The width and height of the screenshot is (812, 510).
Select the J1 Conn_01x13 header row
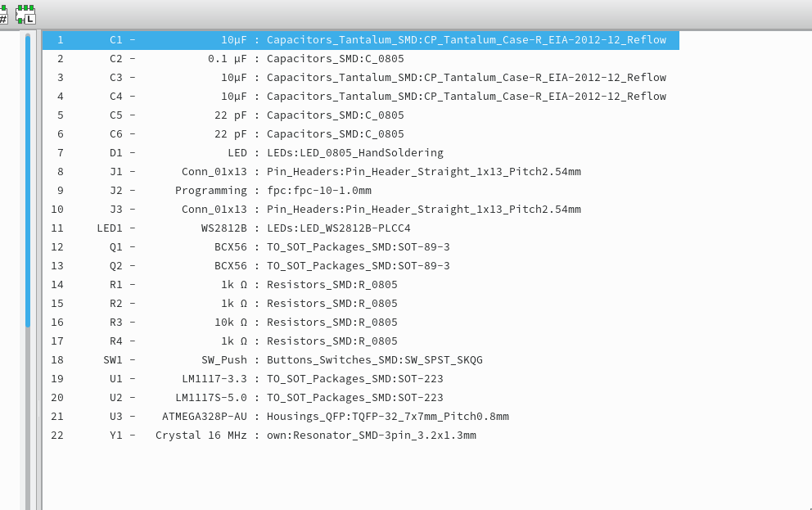coord(361,171)
